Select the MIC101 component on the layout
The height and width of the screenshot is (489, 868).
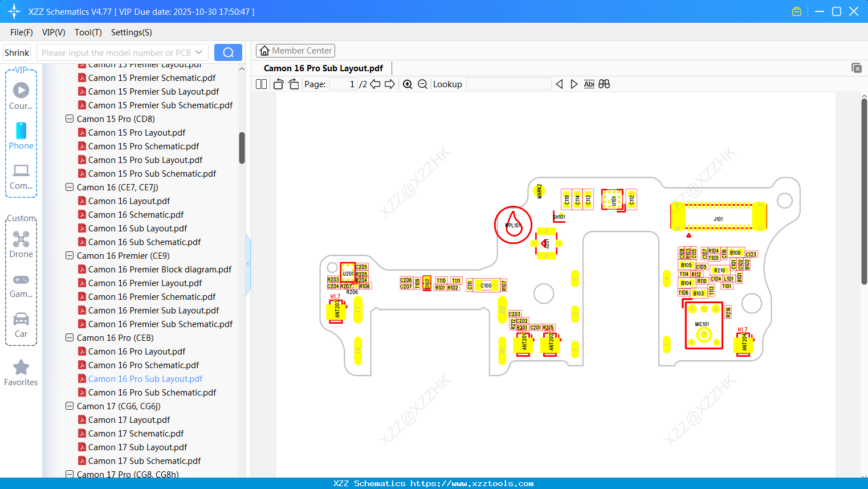click(703, 325)
